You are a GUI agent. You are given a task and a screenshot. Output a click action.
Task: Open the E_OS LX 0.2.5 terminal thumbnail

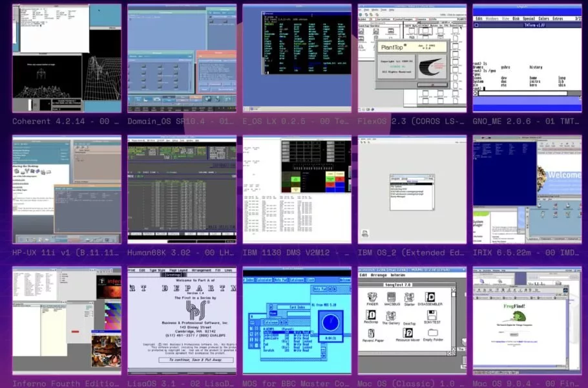click(297, 58)
